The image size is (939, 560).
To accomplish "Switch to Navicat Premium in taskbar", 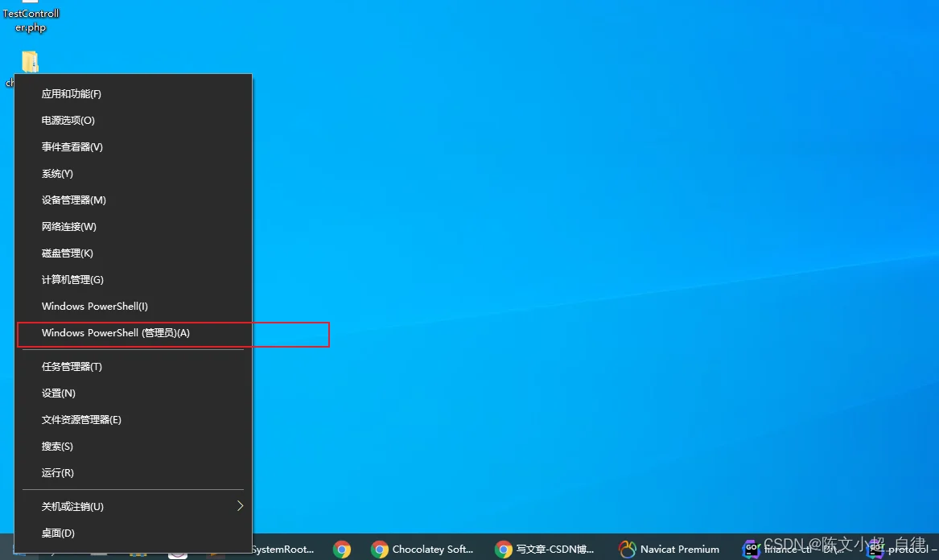I will (x=669, y=550).
